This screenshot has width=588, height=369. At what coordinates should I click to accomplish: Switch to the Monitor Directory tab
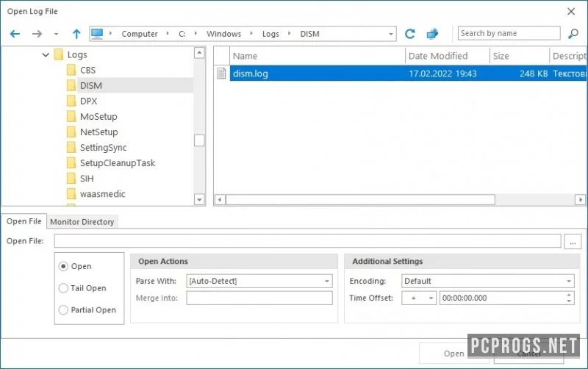tap(82, 222)
